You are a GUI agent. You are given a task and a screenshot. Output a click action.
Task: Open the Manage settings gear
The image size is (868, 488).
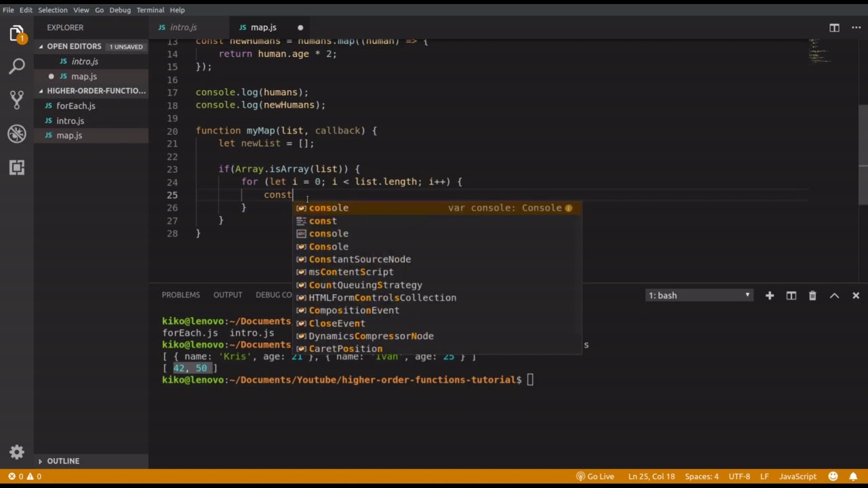tap(17, 452)
